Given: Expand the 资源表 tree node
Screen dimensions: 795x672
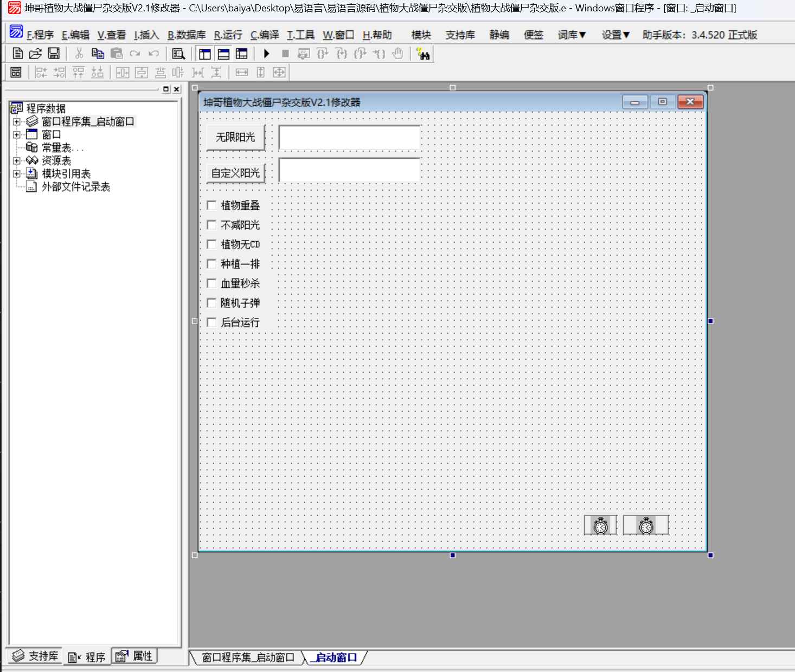Looking at the screenshot, I should [17, 161].
